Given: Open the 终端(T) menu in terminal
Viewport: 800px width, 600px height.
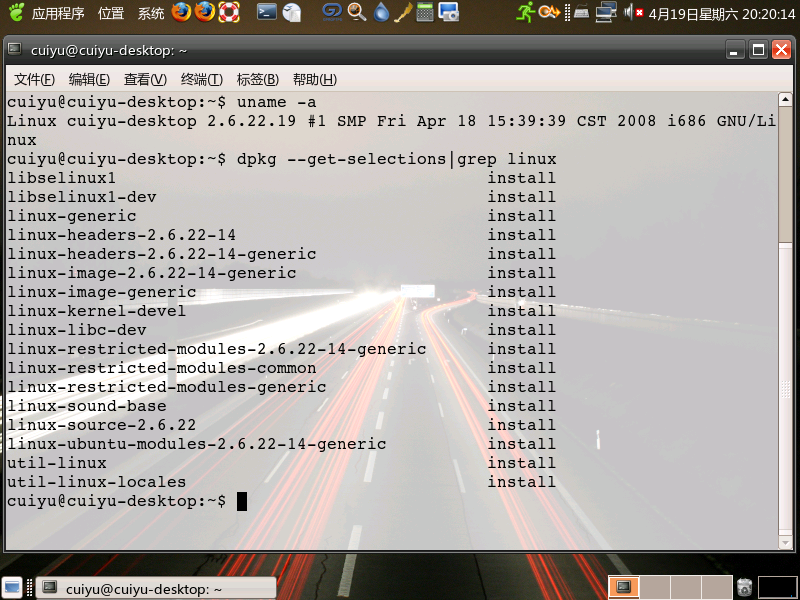Looking at the screenshot, I should (x=202, y=80).
